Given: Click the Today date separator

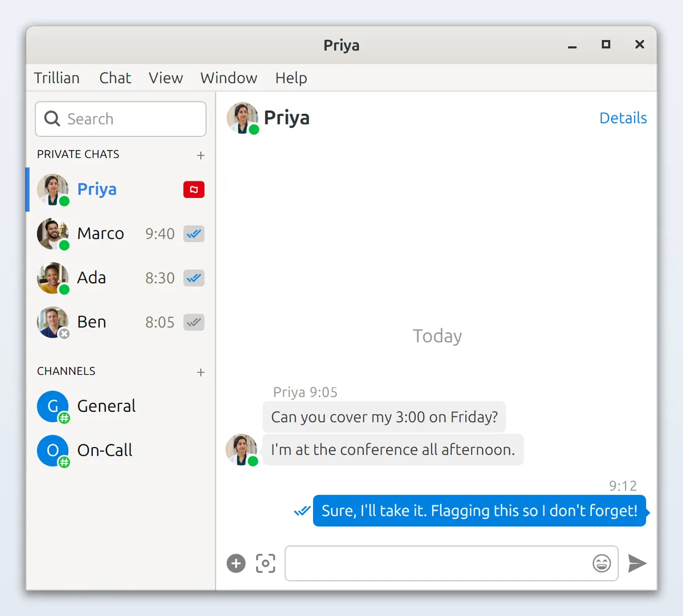Looking at the screenshot, I should pyautogui.click(x=437, y=336).
